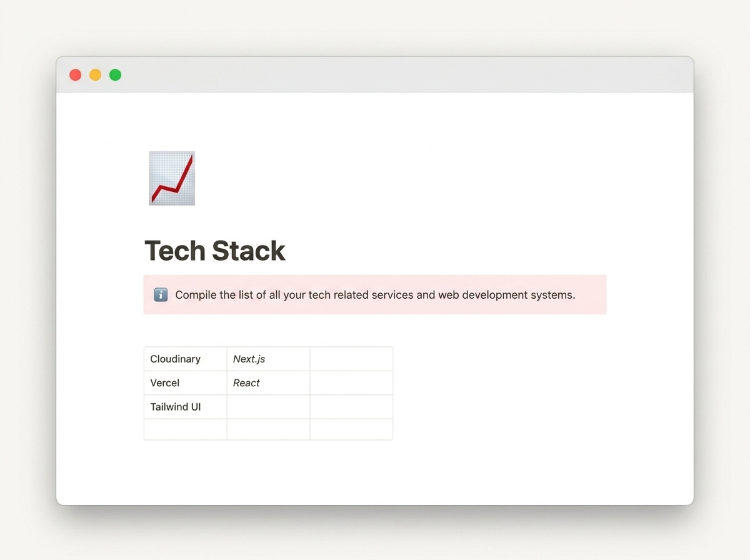Select the React table cell
Image resolution: width=750 pixels, height=560 pixels.
(268, 382)
